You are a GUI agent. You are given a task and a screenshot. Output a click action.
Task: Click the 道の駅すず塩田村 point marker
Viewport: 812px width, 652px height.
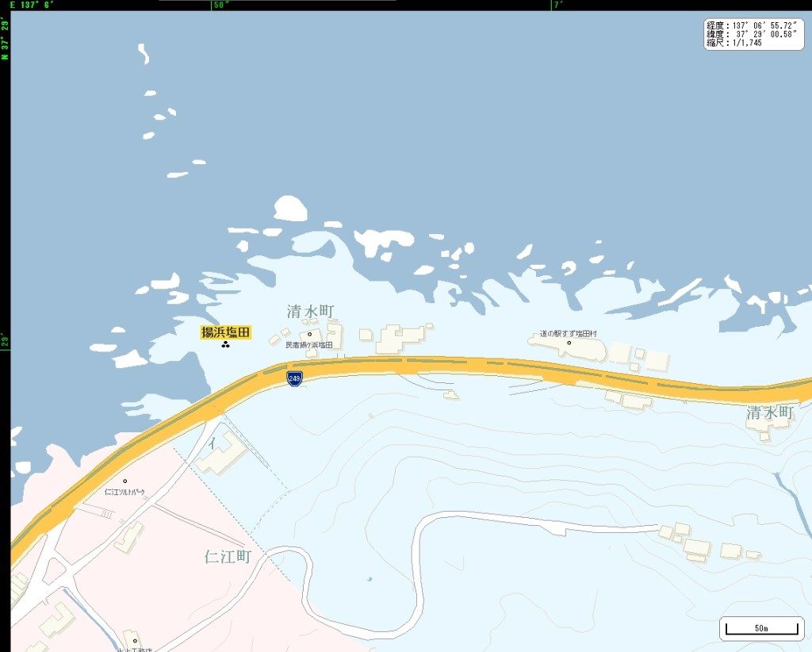coord(569,343)
